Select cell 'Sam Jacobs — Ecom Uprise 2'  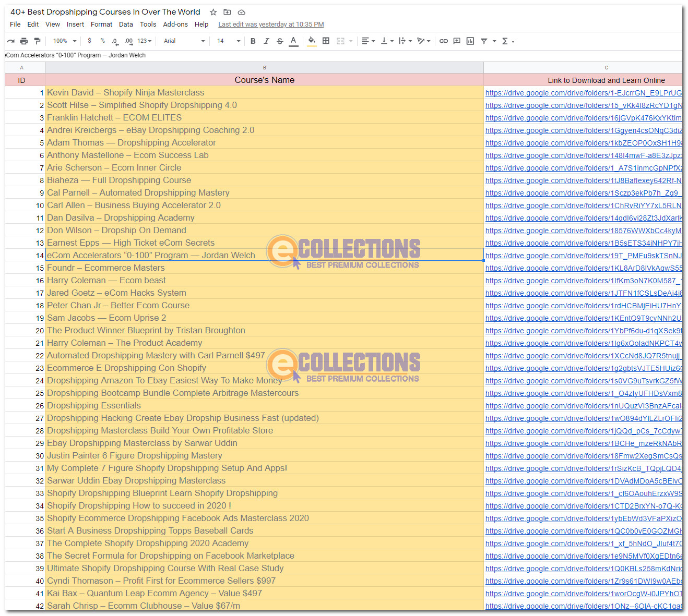pyautogui.click(x=264, y=318)
